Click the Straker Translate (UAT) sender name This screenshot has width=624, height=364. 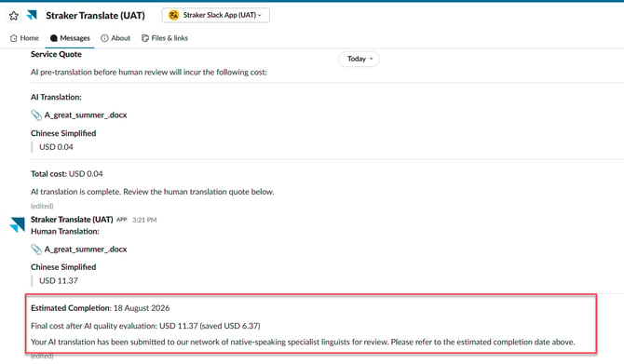tap(72, 220)
